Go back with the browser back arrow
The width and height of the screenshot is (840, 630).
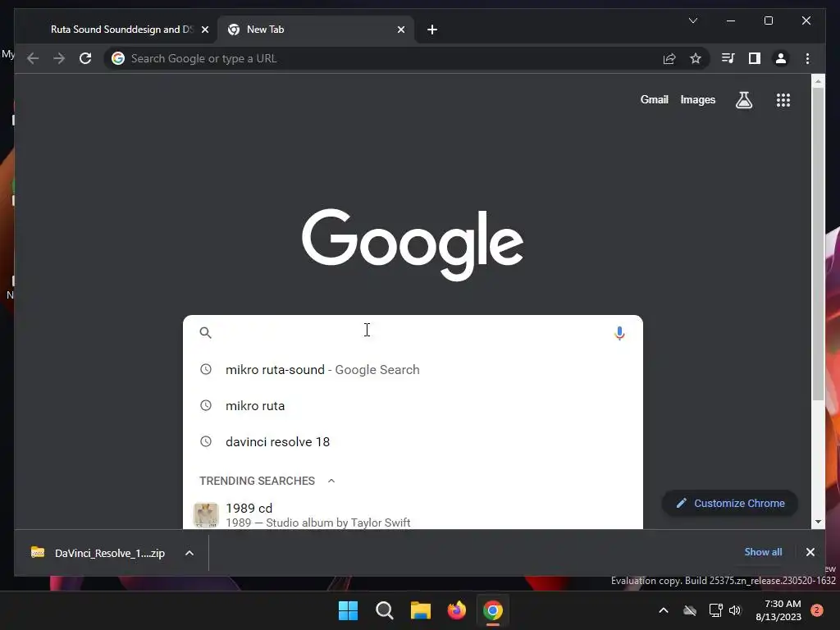coord(33,58)
